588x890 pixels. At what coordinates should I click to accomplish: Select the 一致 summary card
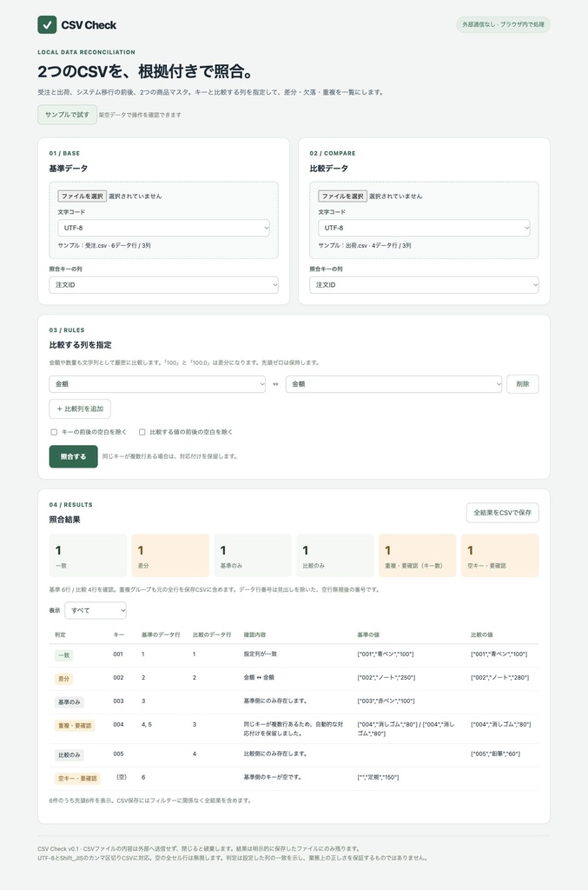click(88, 555)
